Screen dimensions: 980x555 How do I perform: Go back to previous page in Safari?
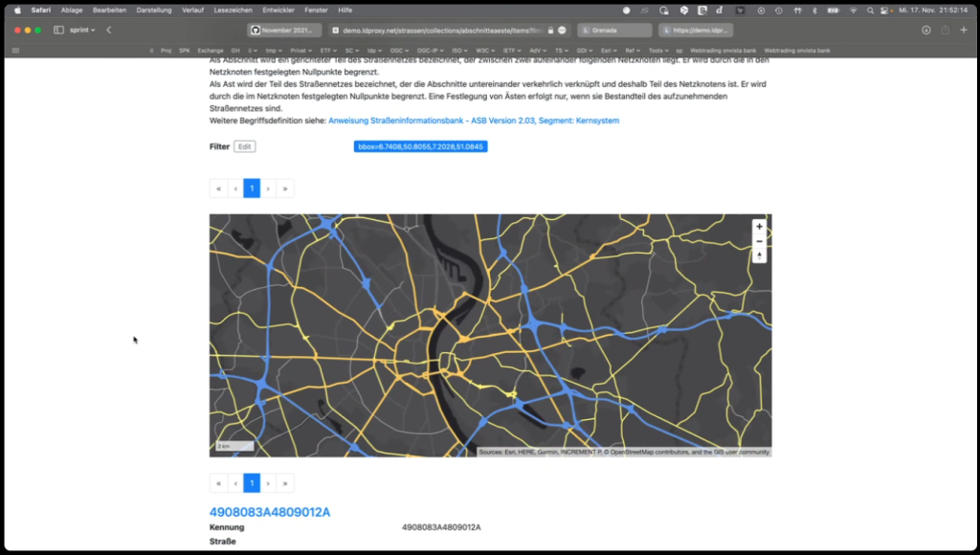coord(109,30)
